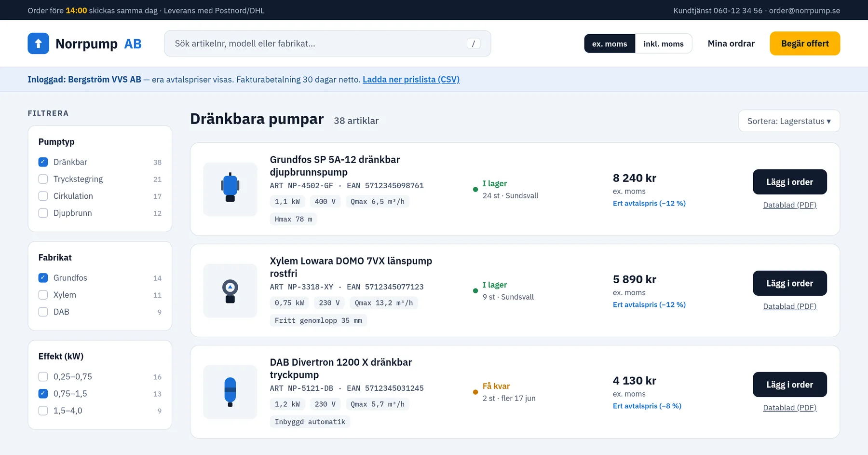868x455 pixels.
Task: Click the 'Inbyggd automatik' tag
Action: click(310, 422)
